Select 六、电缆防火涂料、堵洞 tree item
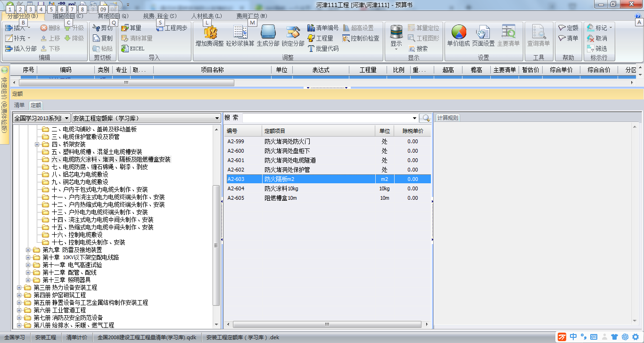 [x=111, y=159]
